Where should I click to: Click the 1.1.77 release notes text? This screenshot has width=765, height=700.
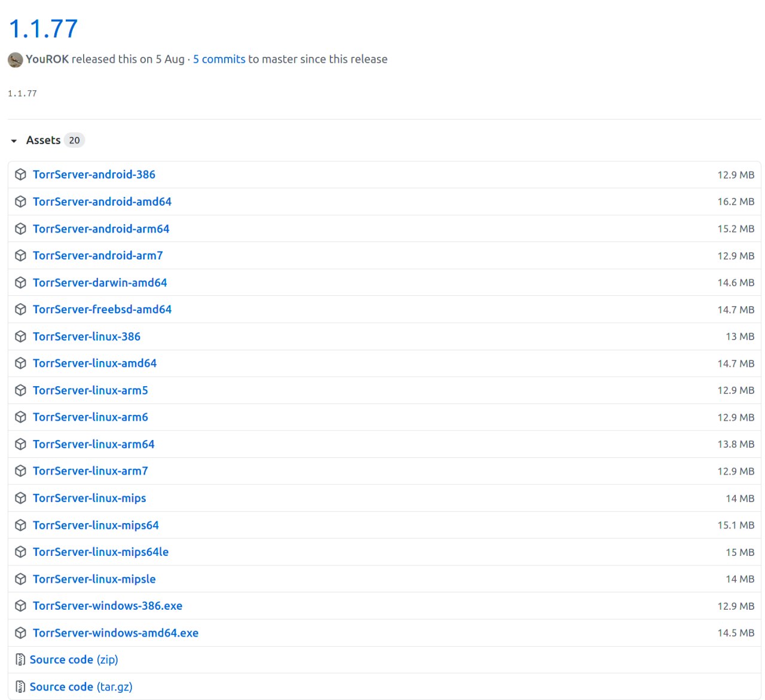[22, 94]
